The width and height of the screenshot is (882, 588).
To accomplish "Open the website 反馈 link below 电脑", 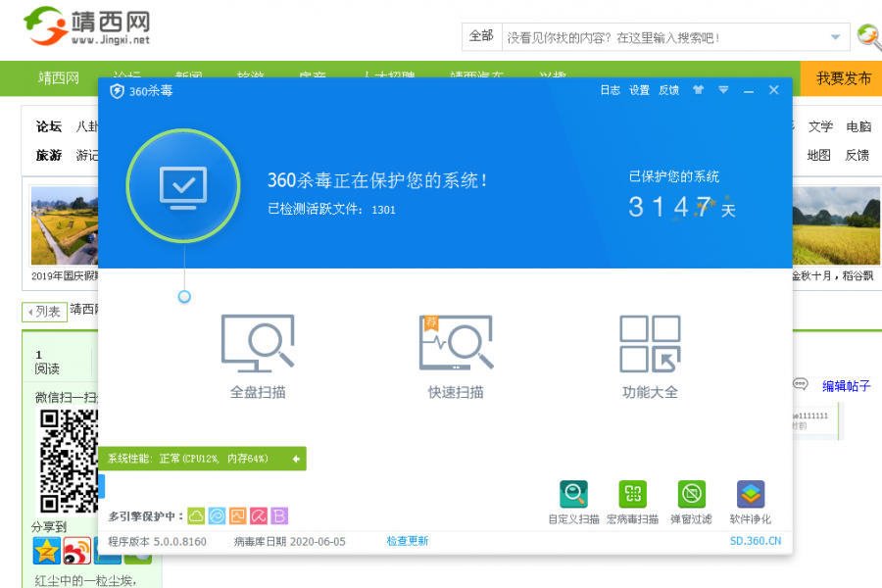I will click(857, 155).
